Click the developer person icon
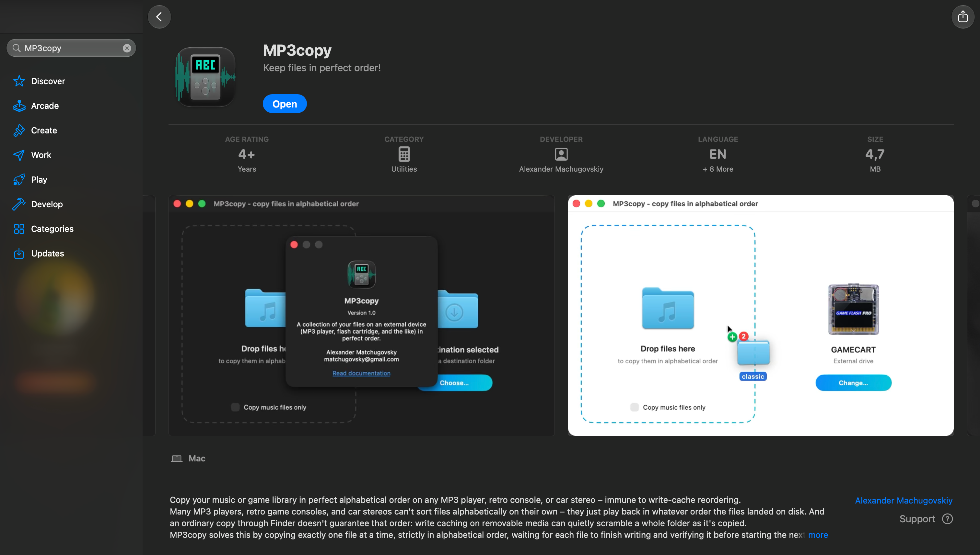The width and height of the screenshot is (980, 555). tap(561, 154)
